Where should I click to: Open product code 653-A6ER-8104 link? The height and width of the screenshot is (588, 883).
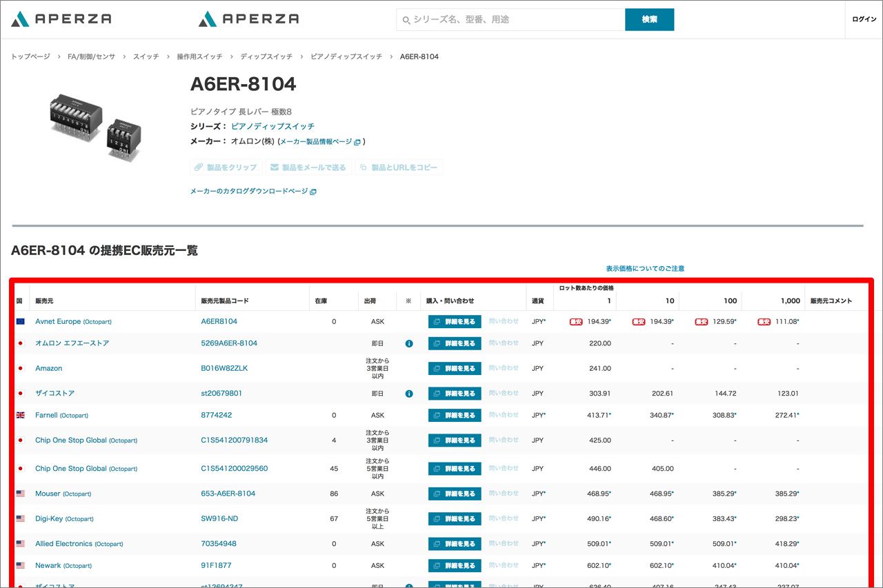pyautogui.click(x=228, y=494)
